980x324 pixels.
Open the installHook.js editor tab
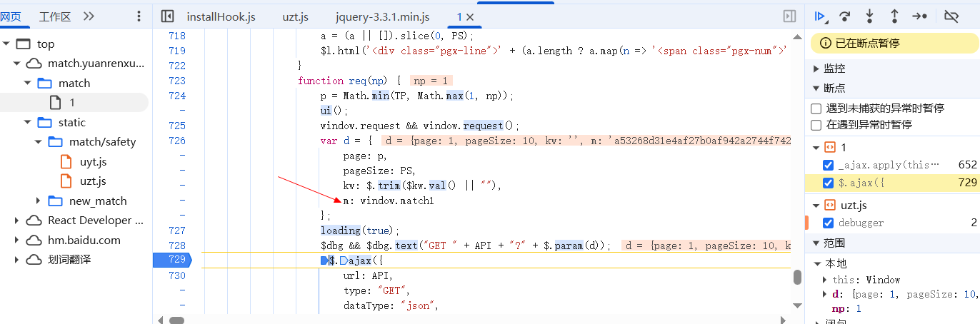pyautogui.click(x=221, y=16)
